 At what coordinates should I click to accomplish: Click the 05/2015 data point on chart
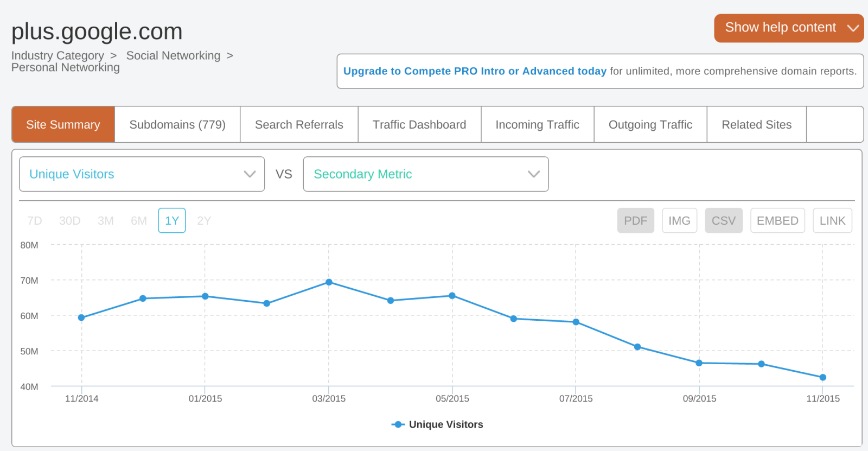tap(452, 296)
